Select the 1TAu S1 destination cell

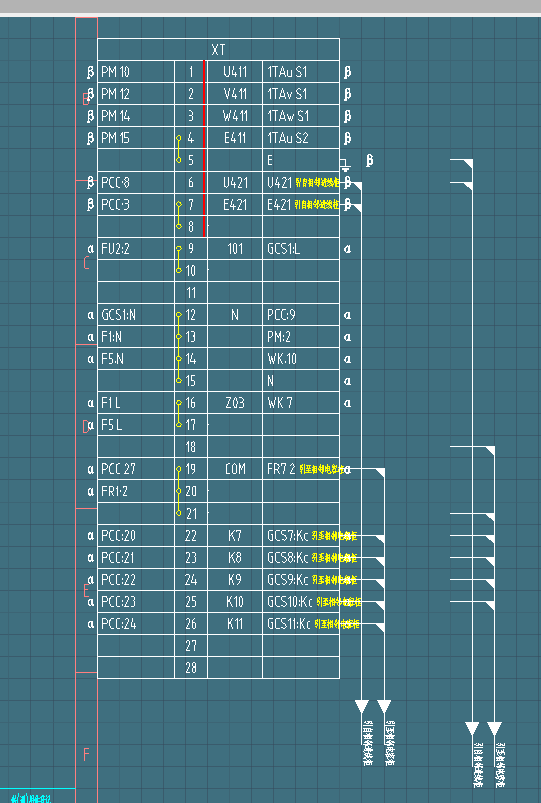[x=301, y=72]
